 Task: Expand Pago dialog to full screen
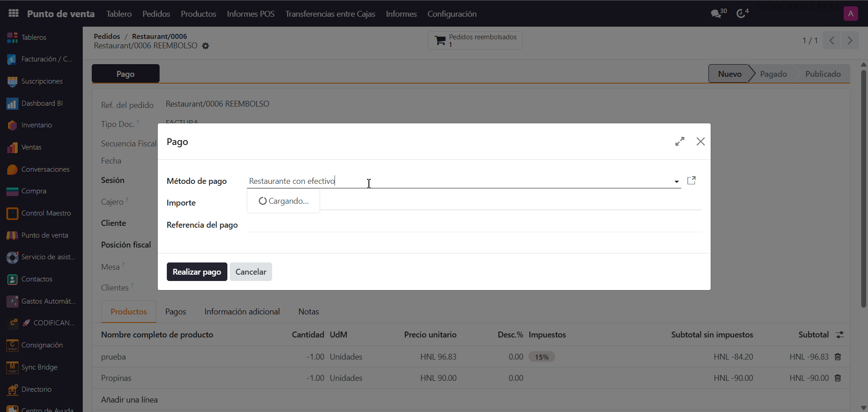coord(679,141)
